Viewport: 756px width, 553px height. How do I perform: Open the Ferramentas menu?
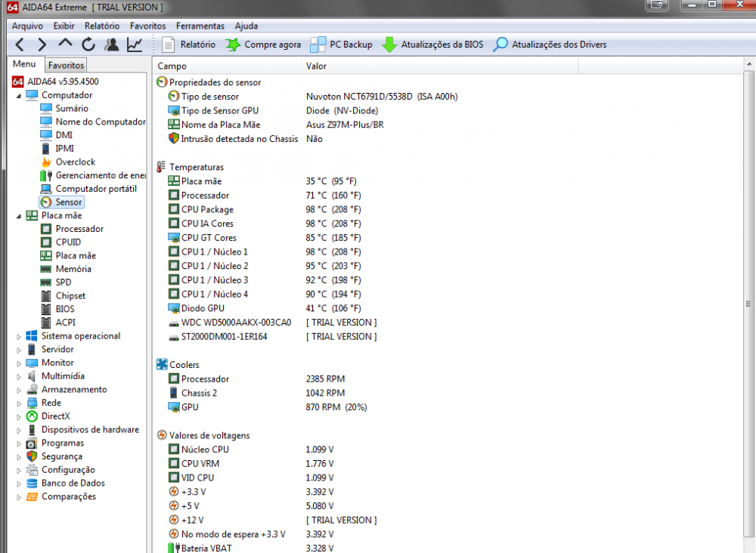[x=200, y=26]
